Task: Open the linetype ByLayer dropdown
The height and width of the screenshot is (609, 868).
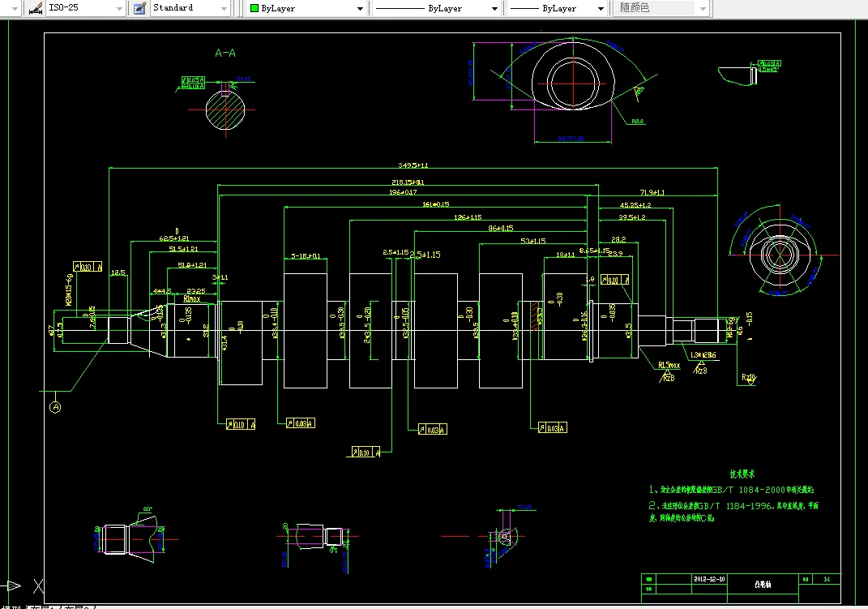Action: coord(494,8)
